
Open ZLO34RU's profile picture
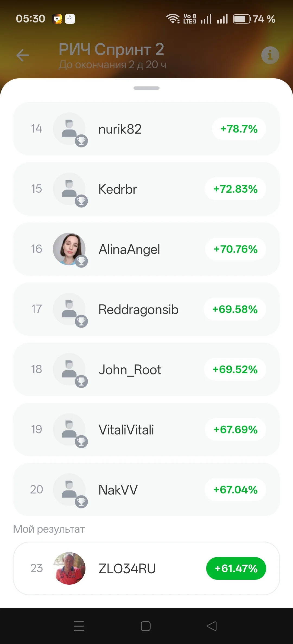[69, 568]
